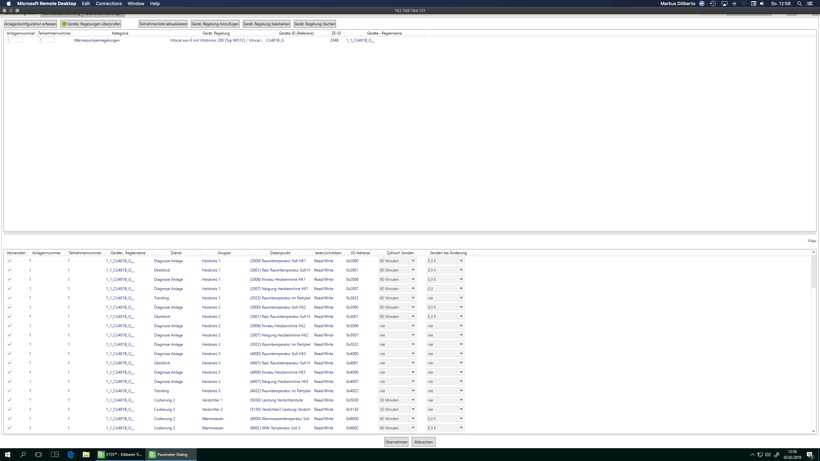Uncheck Verwenden for (2000) Raumtemperatur Soll HK1

pos(9,261)
